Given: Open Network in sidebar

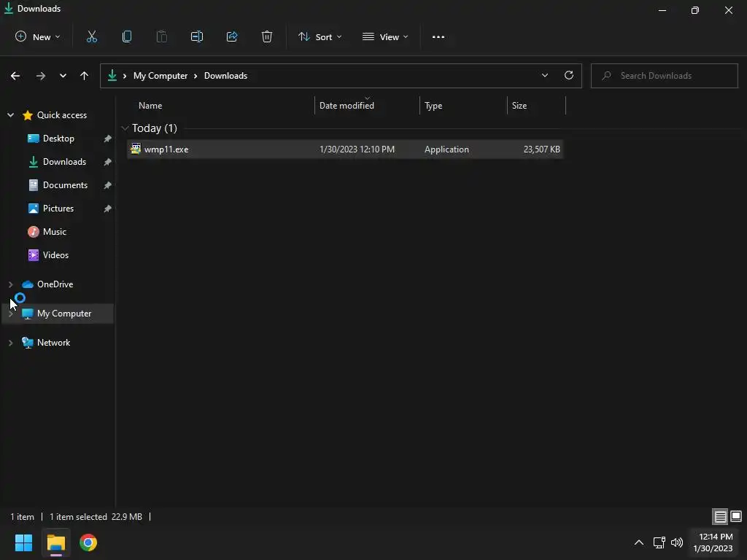Looking at the screenshot, I should click(53, 343).
